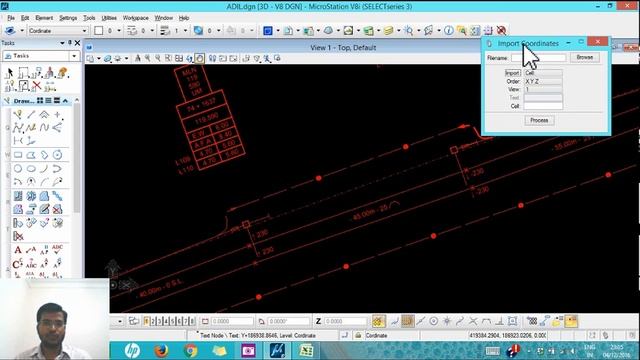The height and width of the screenshot is (360, 640).
Task: Open the Tasks panel title menu arrow
Action: tap(62, 43)
